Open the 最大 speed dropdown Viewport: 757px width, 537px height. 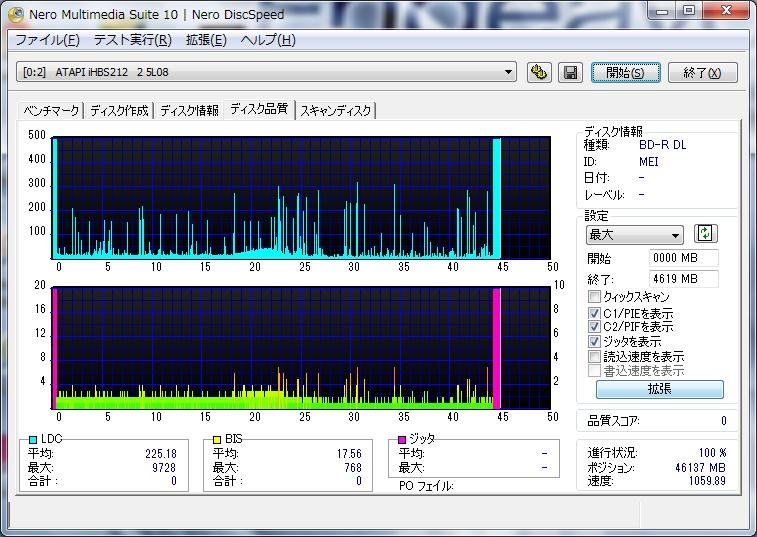tap(634, 235)
